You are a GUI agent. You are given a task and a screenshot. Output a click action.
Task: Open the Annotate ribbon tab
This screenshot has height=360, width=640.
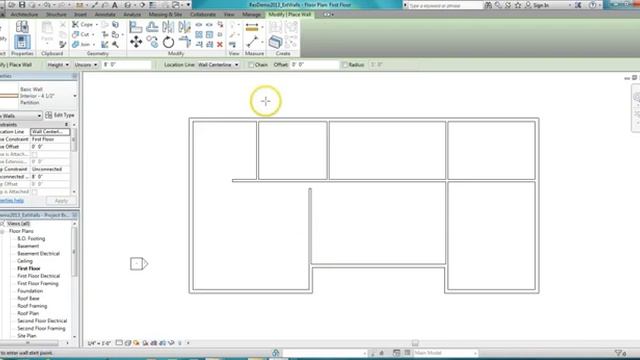(105, 14)
